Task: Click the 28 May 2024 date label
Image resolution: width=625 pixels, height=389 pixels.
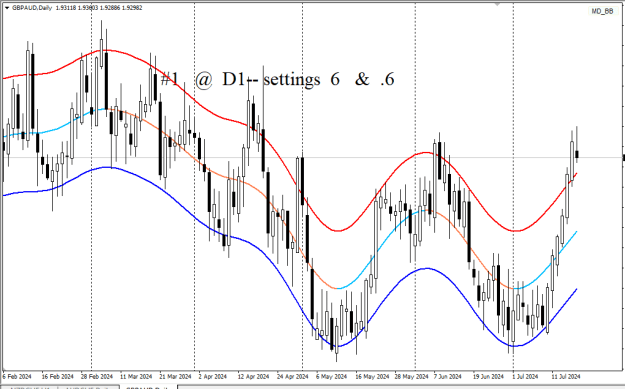Action: [x=412, y=377]
